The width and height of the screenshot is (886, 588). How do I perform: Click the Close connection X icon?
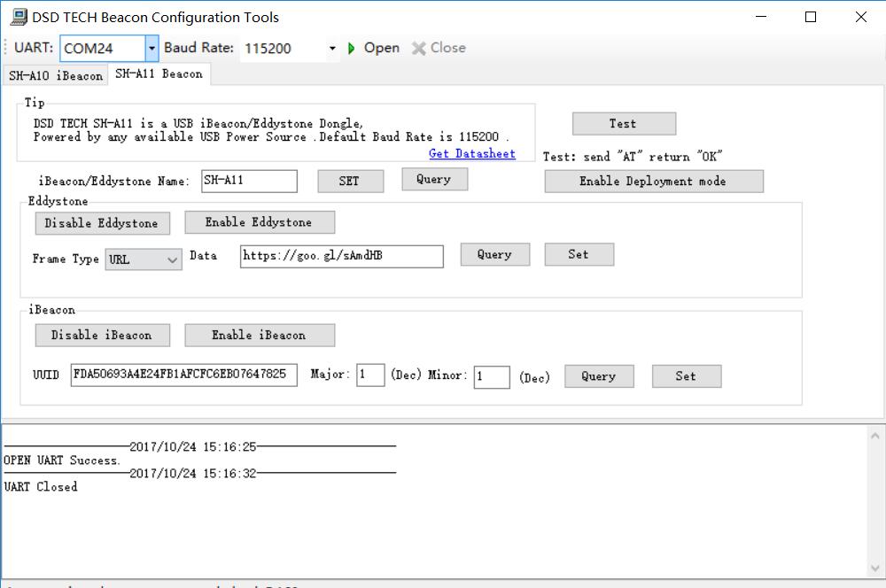417,48
